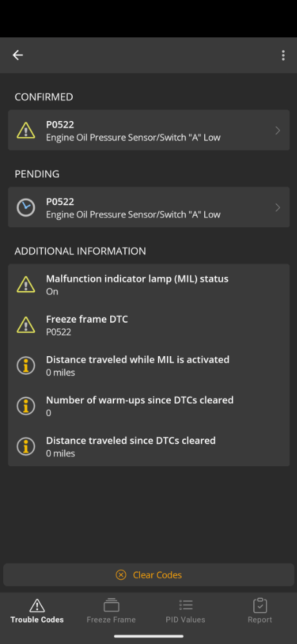This screenshot has height=644, width=297.
Task: Expand pending P0522 code chevron
Action: pyautogui.click(x=278, y=207)
